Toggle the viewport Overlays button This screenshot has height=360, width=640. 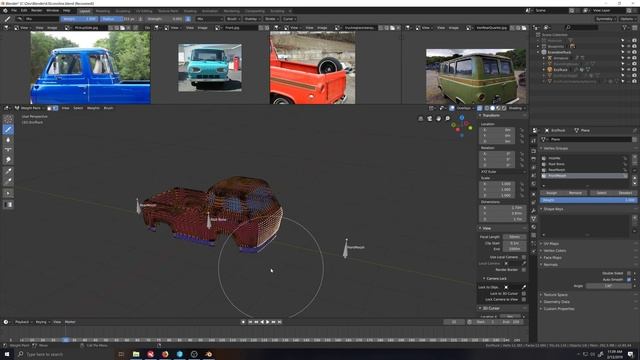click(452, 108)
